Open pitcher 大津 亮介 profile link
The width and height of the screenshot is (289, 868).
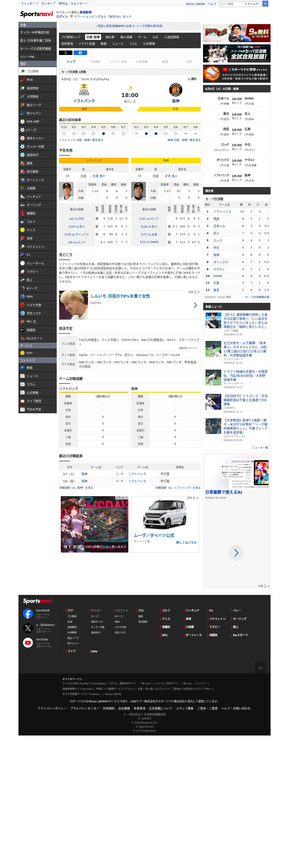coord(99,176)
